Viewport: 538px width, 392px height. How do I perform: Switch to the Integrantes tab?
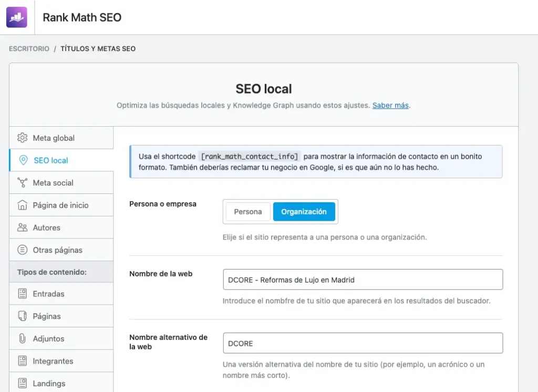(53, 361)
